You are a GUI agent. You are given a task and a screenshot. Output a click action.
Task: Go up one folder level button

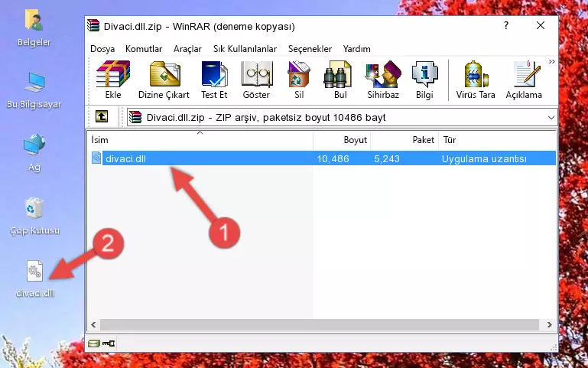[x=102, y=116]
